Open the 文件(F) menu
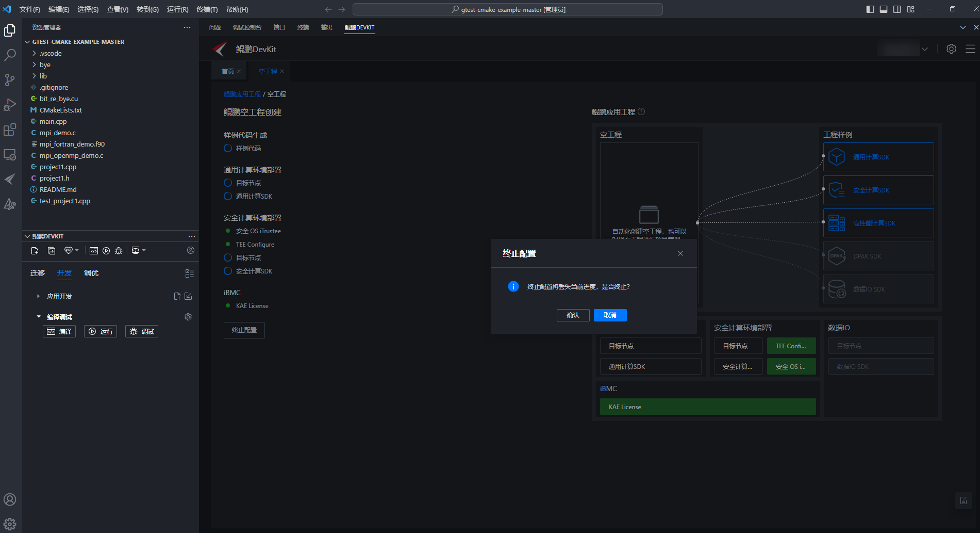Viewport: 980px width, 533px height. click(x=30, y=9)
